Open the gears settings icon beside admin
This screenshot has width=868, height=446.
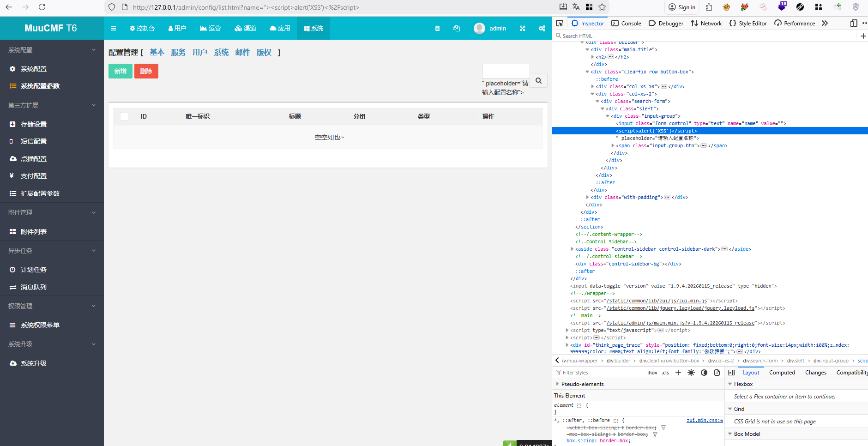point(542,29)
